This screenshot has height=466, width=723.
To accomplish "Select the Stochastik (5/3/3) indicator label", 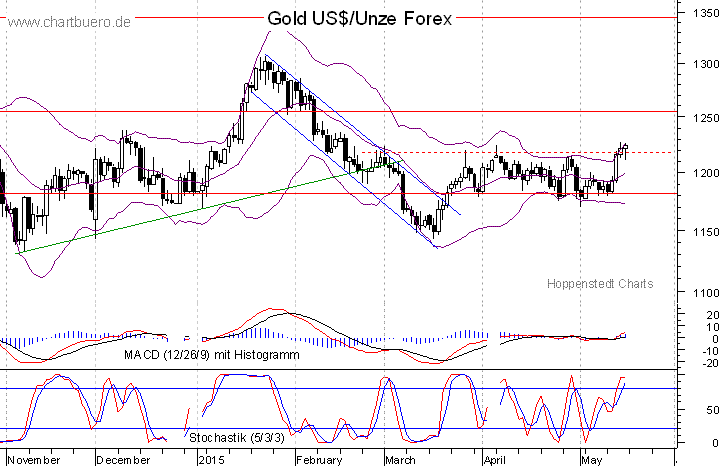I will tap(235, 437).
